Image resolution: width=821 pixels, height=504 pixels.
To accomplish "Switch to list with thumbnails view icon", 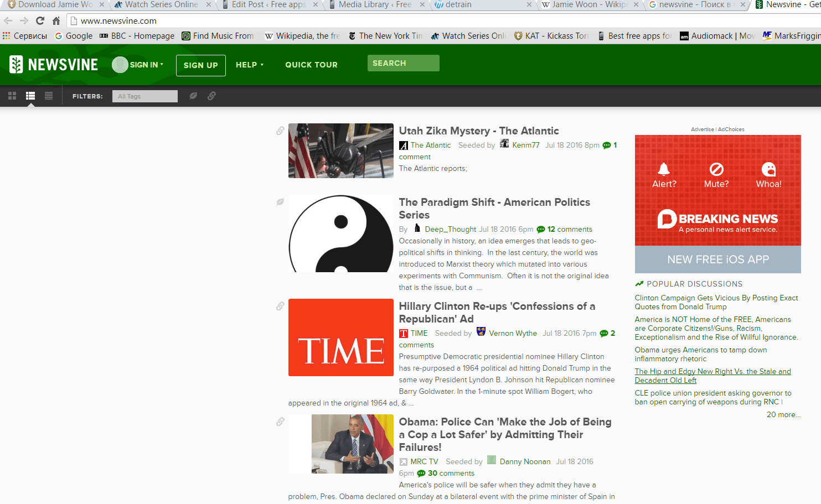I will (30, 96).
